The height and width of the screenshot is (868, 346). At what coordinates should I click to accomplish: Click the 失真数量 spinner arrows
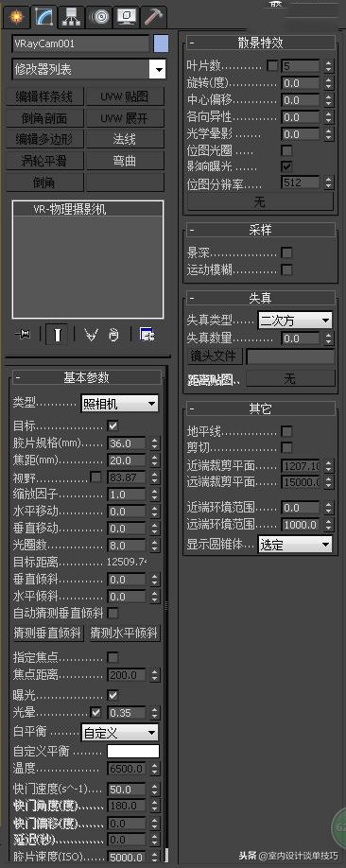[x=329, y=339]
